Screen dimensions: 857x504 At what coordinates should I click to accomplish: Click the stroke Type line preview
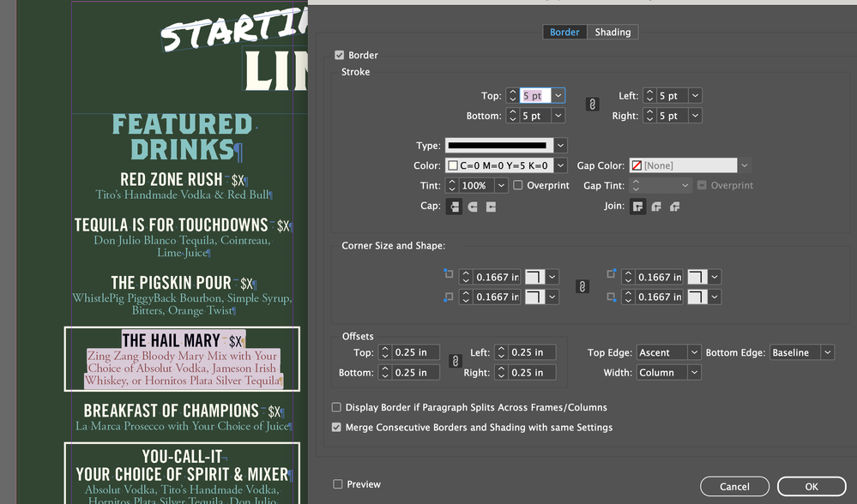[x=499, y=146]
